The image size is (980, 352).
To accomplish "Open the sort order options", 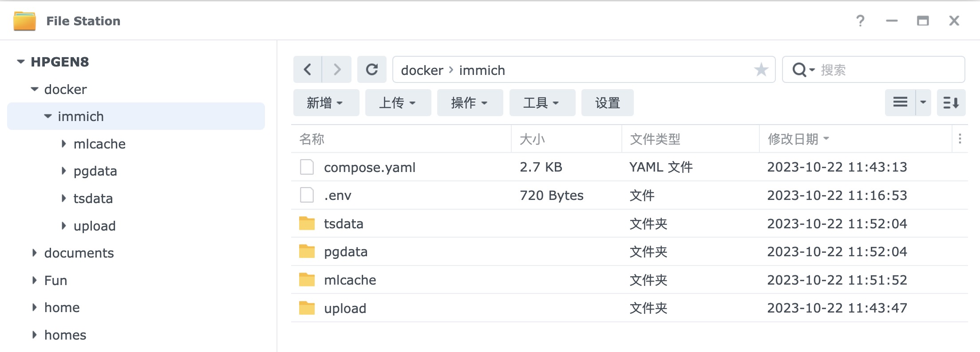I will [951, 102].
